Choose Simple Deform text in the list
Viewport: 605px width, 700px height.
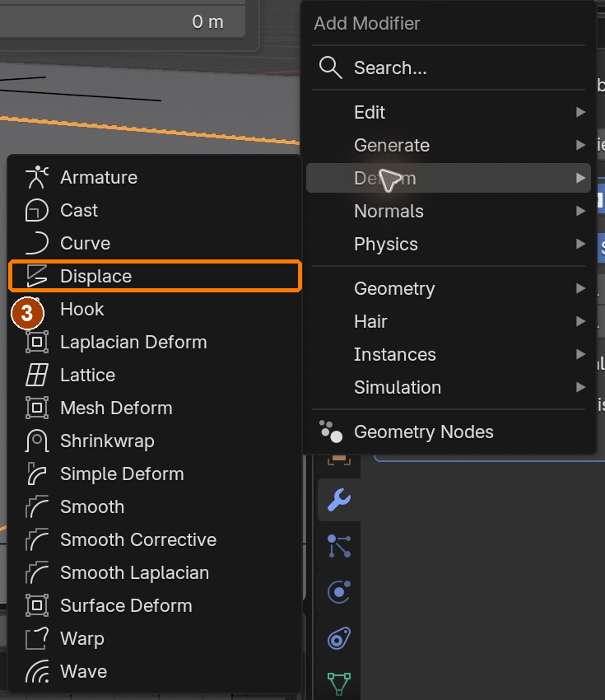click(x=123, y=474)
